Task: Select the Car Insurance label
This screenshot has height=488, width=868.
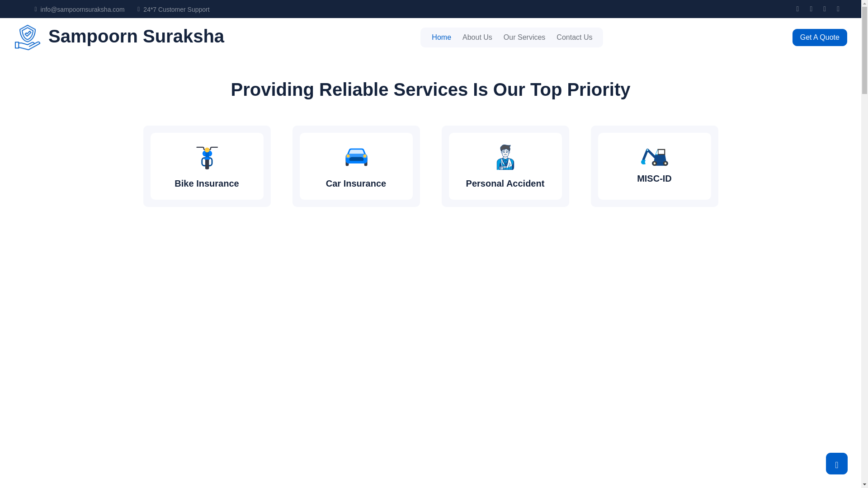Action: pos(356,183)
